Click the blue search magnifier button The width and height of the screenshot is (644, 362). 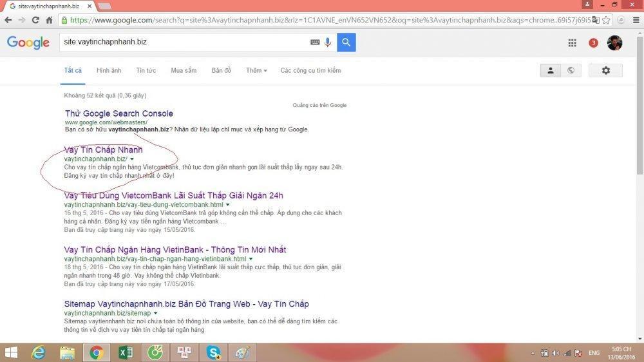[346, 42]
